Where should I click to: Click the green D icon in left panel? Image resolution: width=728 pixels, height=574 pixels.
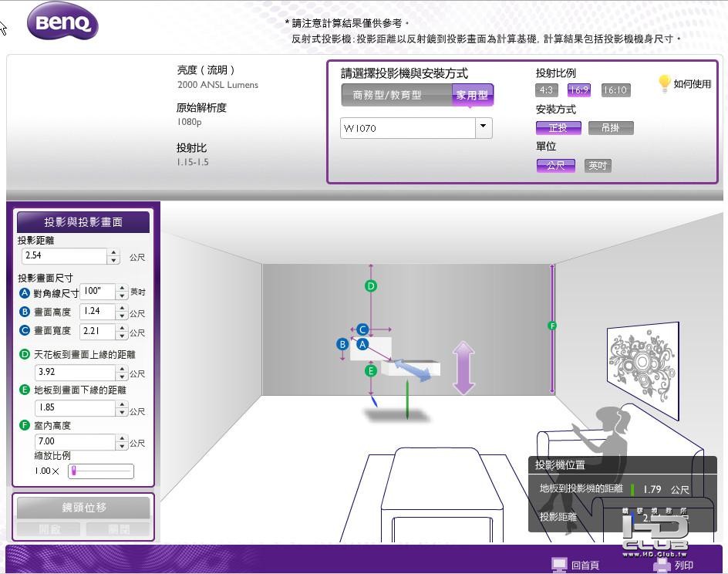coord(25,354)
